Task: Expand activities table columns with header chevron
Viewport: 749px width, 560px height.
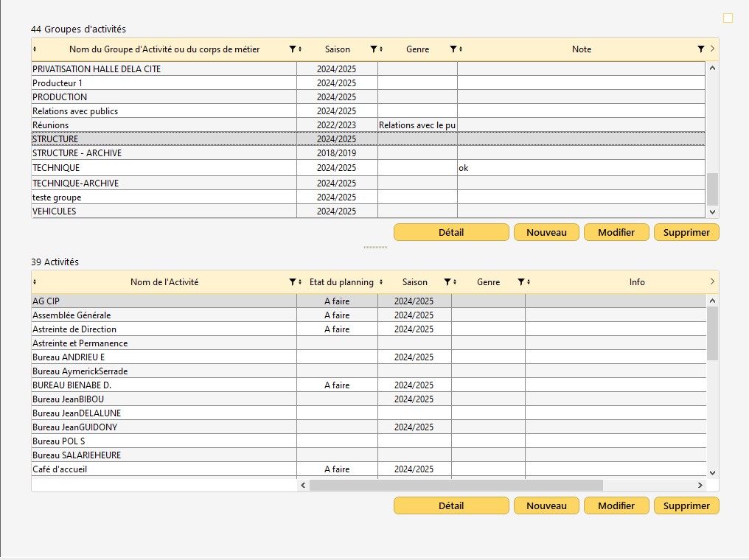Action: [x=712, y=281]
